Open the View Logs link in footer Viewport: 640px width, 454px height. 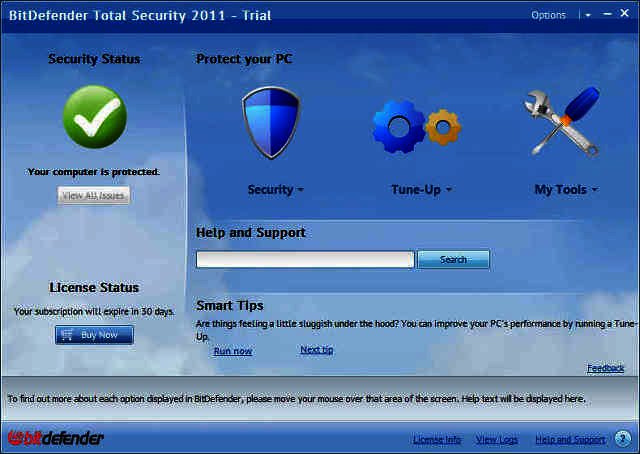click(x=497, y=440)
